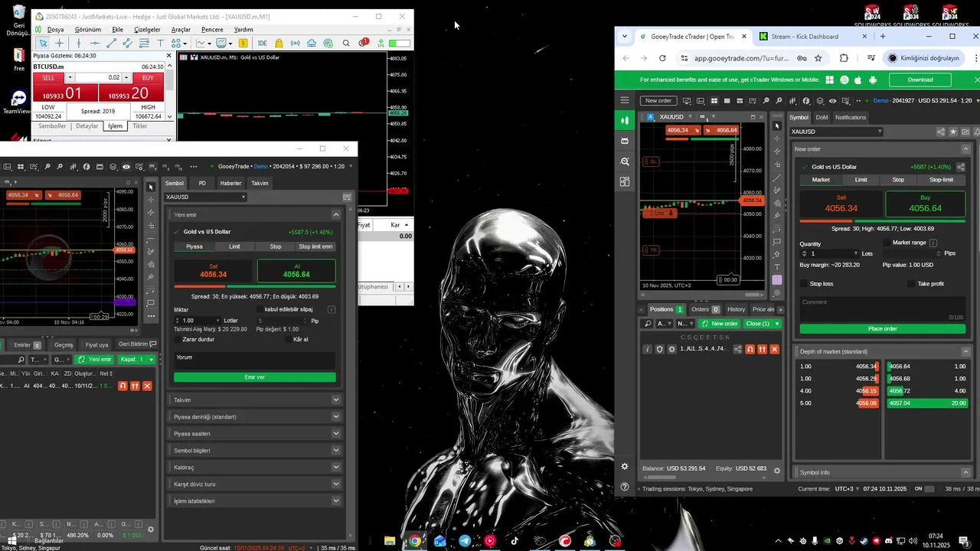Pick the purple color swatch in cTrader drawing toolbar
The width and height of the screenshot is (980, 551).
tap(777, 280)
